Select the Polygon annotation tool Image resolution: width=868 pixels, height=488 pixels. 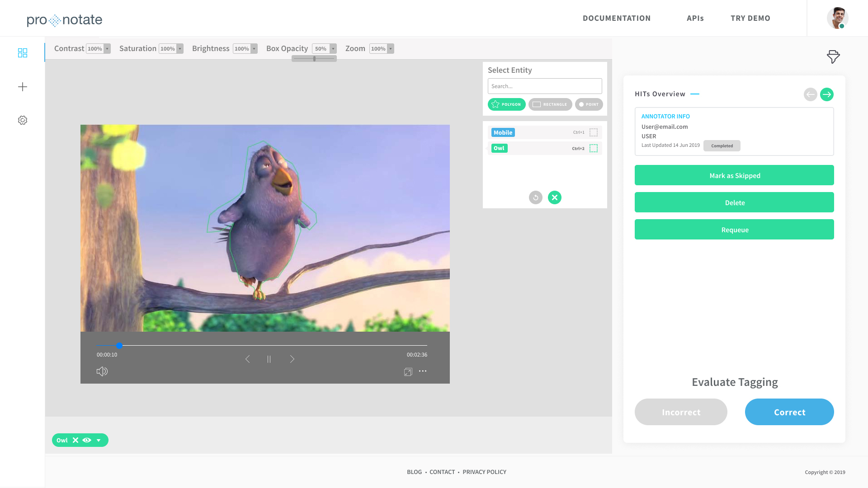click(x=506, y=103)
